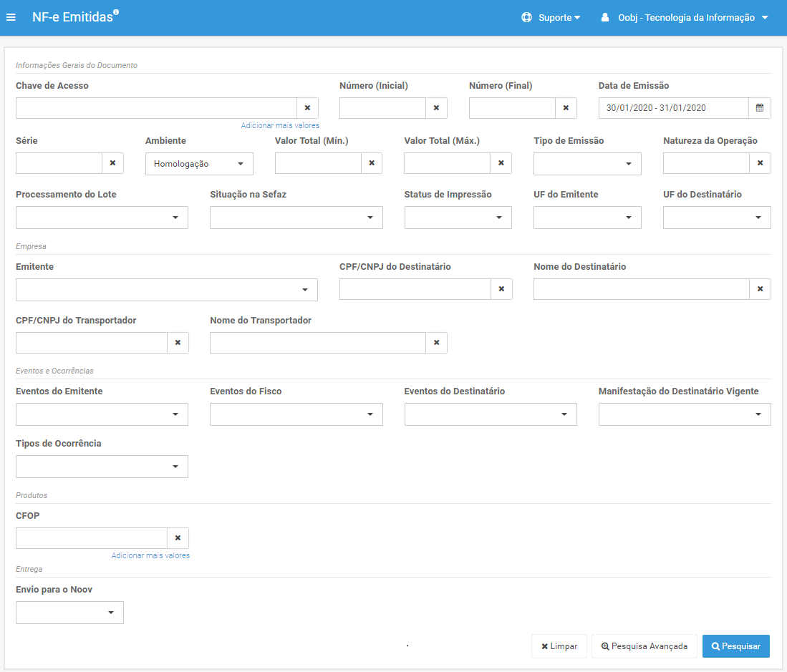This screenshot has height=672, width=787.
Task: Open the Eventos do Fisco dropdown
Action: [296, 414]
